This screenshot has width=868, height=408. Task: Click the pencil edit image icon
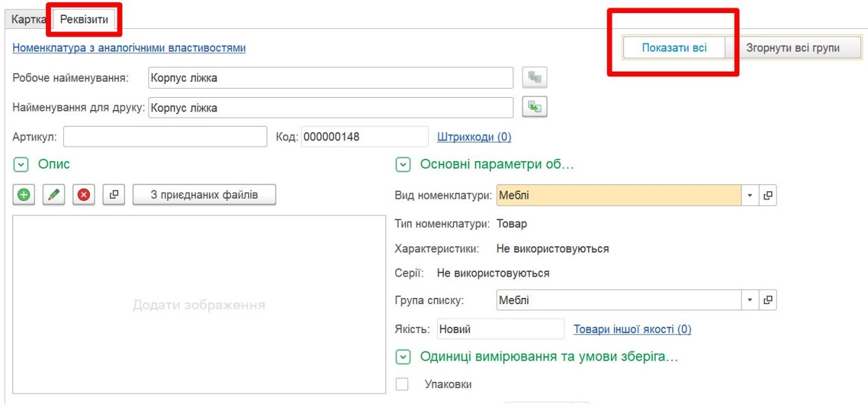[54, 195]
